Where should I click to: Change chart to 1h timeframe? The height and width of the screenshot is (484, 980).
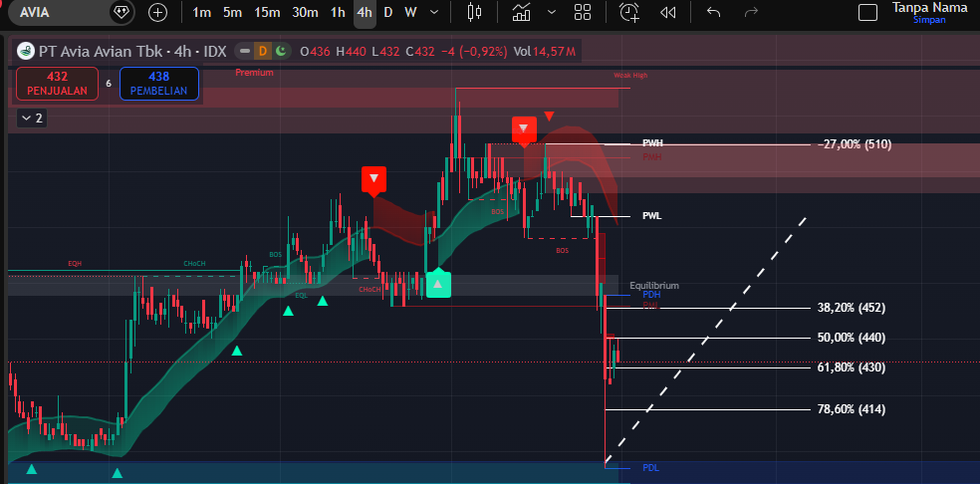click(x=338, y=12)
